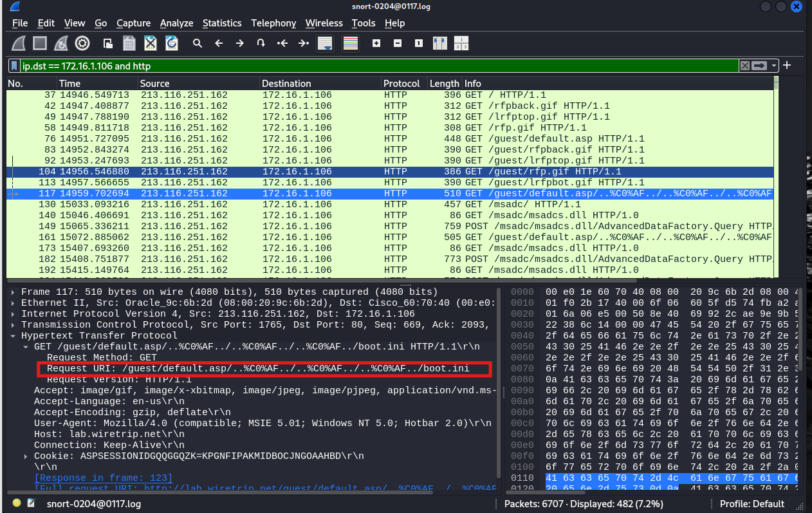812x513 pixels.
Task: Open expert information yellow circle
Action: (17, 504)
